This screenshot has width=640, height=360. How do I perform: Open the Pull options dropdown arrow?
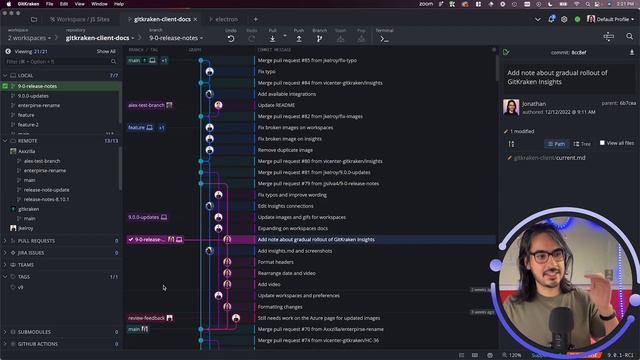(x=285, y=36)
